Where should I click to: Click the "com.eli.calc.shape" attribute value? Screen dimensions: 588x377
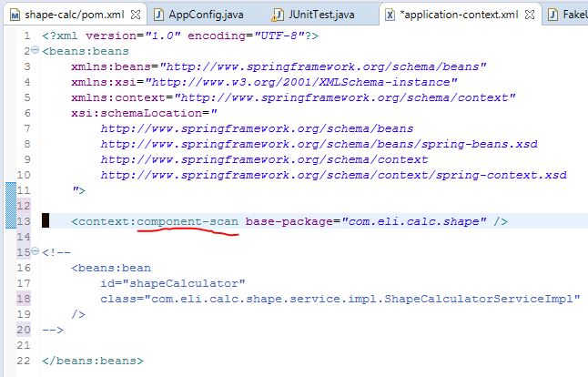point(414,221)
